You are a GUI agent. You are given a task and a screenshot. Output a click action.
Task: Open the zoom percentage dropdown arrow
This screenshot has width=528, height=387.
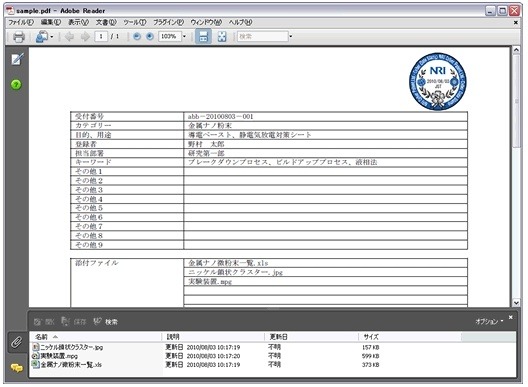[184, 36]
